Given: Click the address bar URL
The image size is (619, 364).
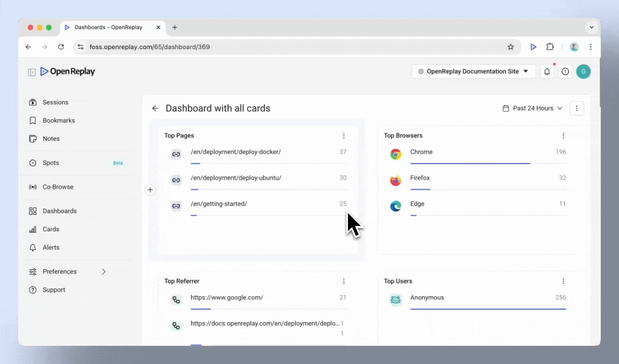Looking at the screenshot, I should click(x=150, y=47).
